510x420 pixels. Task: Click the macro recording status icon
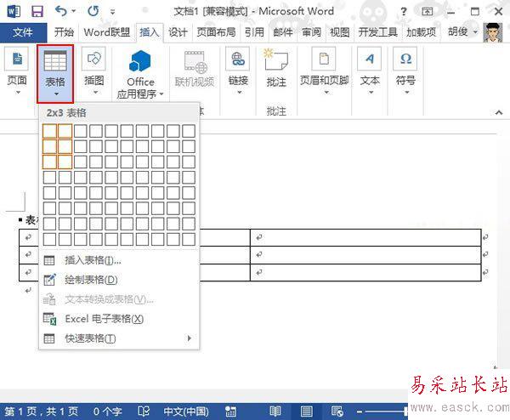(230, 411)
